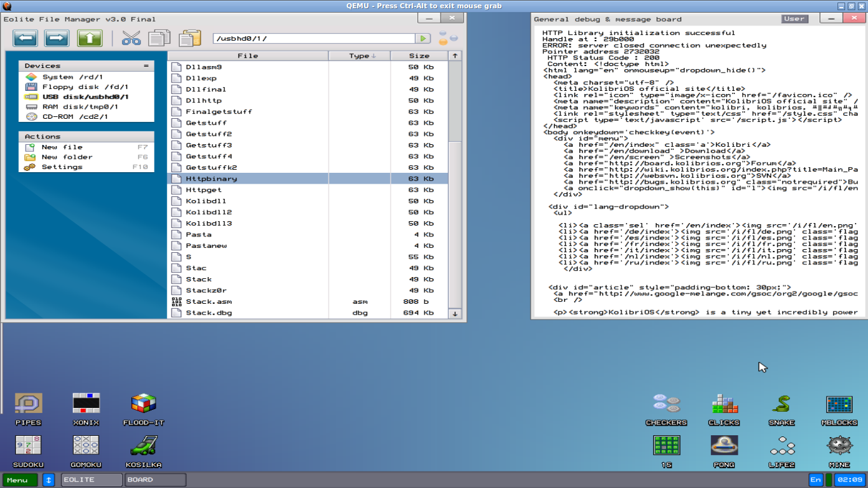868x488 pixels.
Task: Go up one directory with green arrow
Action: 90,39
